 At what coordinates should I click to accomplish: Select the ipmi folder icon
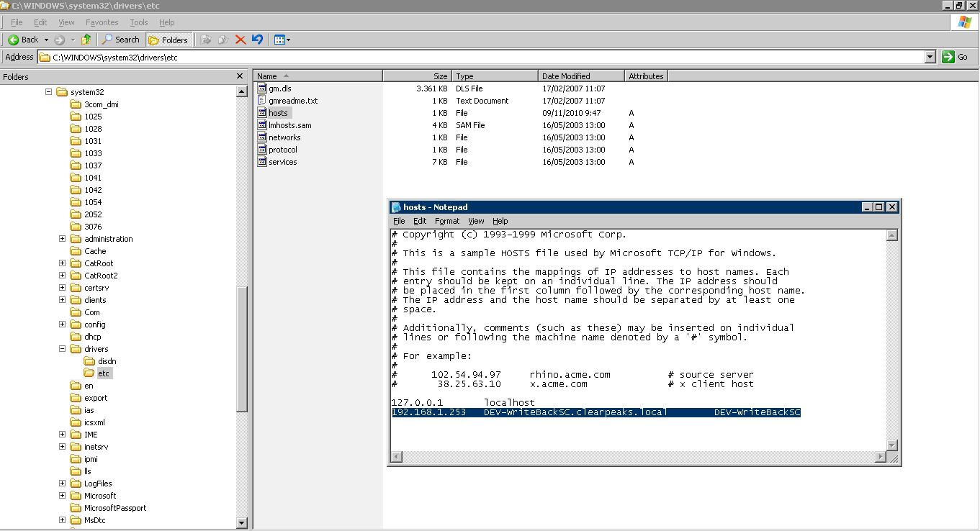(76, 459)
